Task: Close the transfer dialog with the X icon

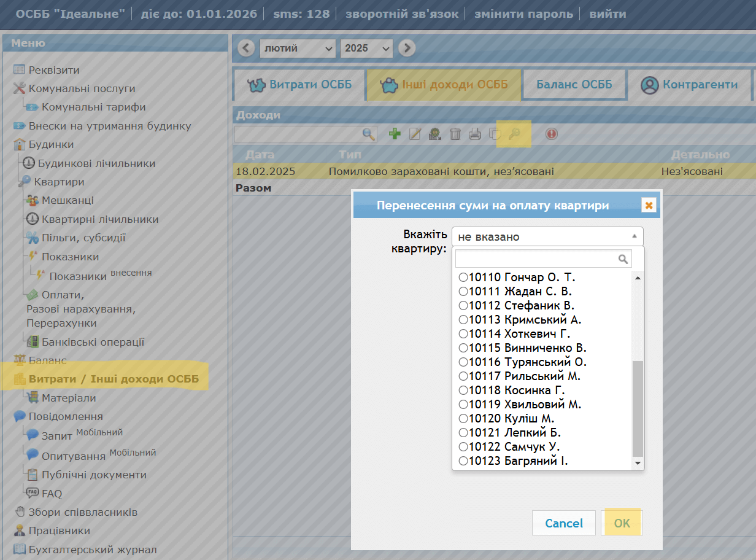Action: click(x=649, y=205)
